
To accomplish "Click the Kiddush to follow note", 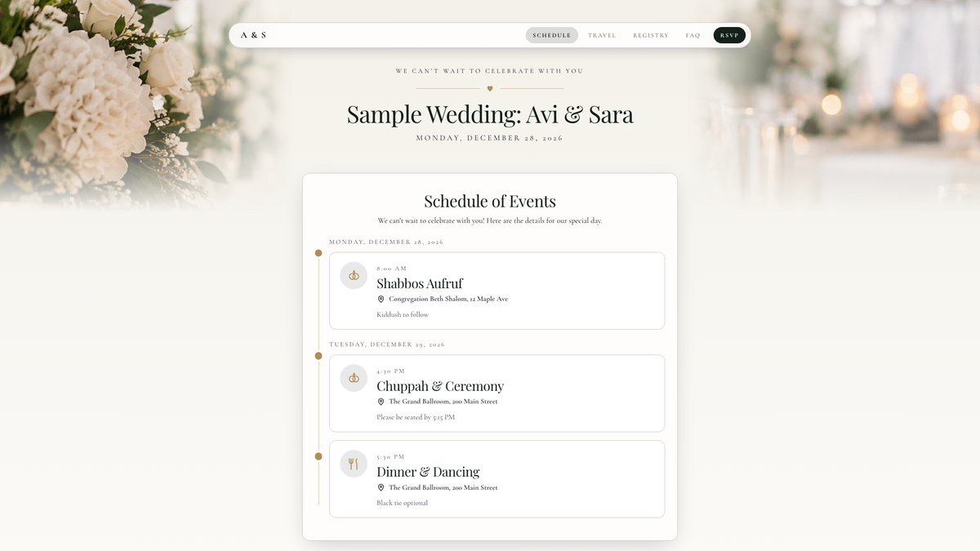I will tap(403, 315).
